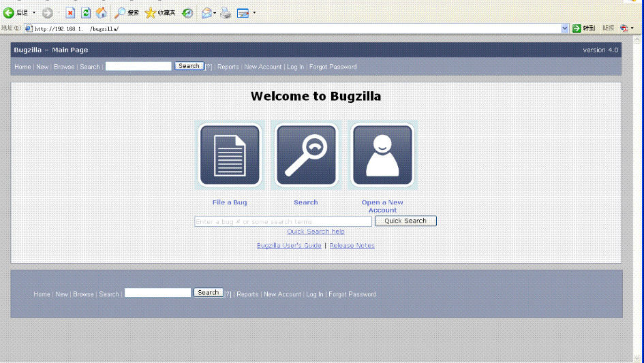Click New Account in the top navigation

click(x=263, y=67)
